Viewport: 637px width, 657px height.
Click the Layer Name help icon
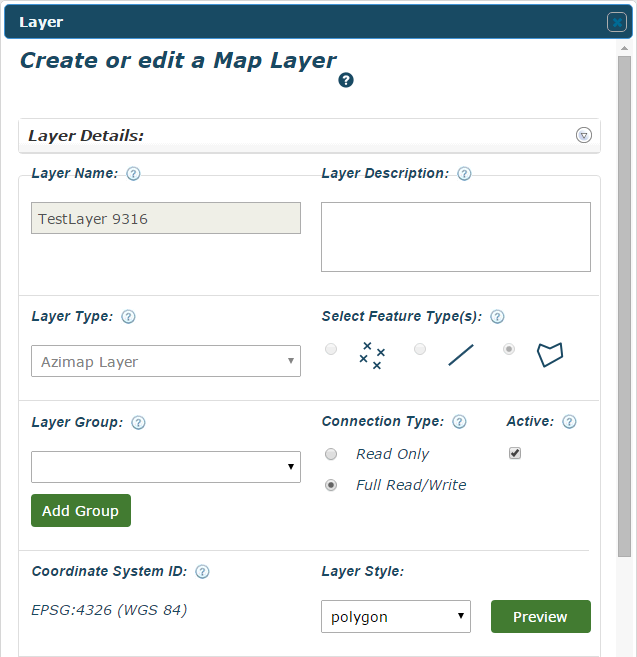pyautogui.click(x=133, y=174)
